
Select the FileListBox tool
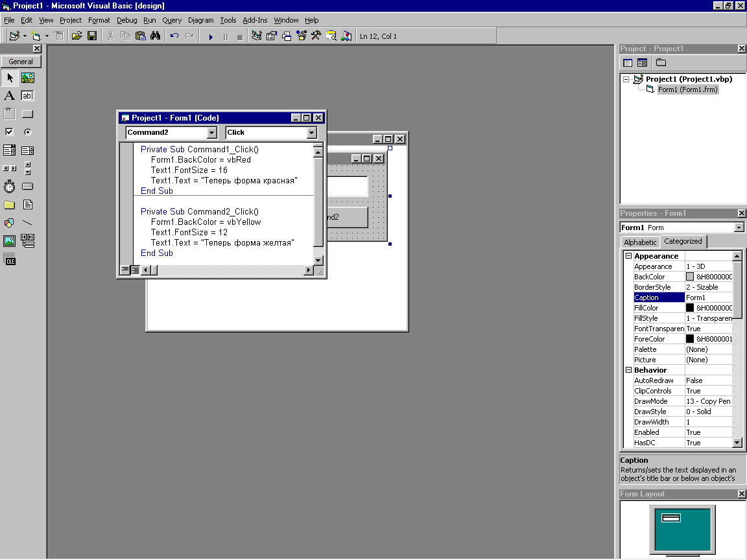(x=28, y=205)
